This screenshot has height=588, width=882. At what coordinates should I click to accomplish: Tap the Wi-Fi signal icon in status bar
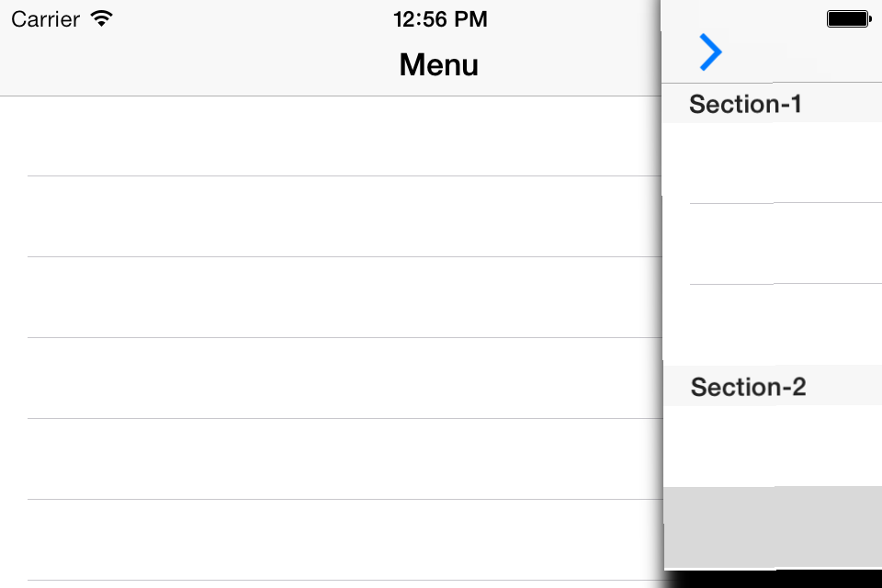(102, 18)
